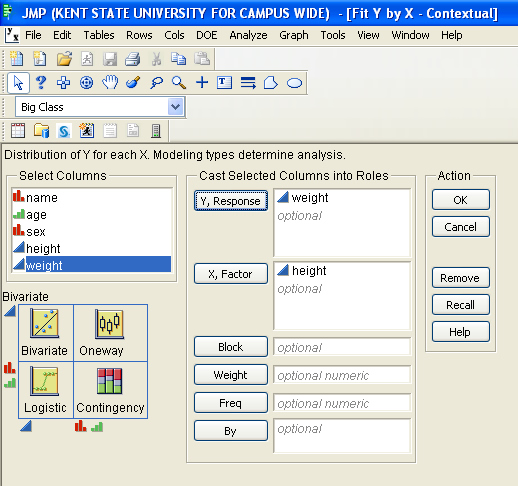This screenshot has width=518, height=486.
Task: Select height in Select Columns list
Action: [92, 248]
